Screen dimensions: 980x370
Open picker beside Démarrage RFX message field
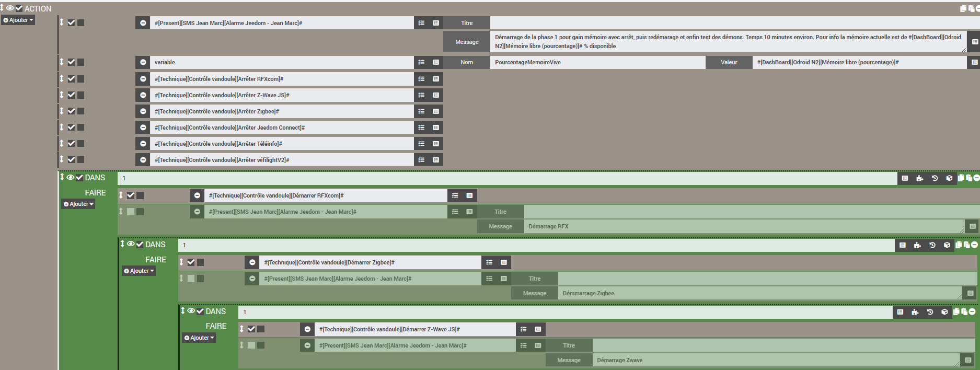point(973,226)
